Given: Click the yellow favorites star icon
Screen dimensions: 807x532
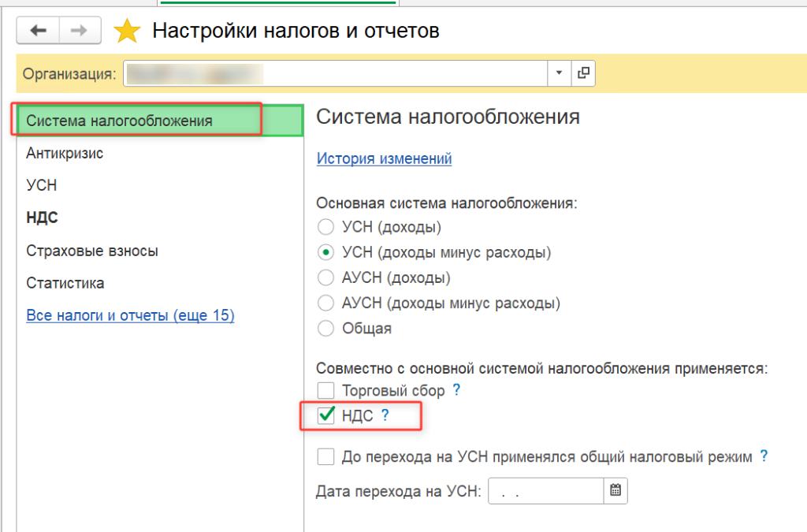Looking at the screenshot, I should (x=127, y=32).
